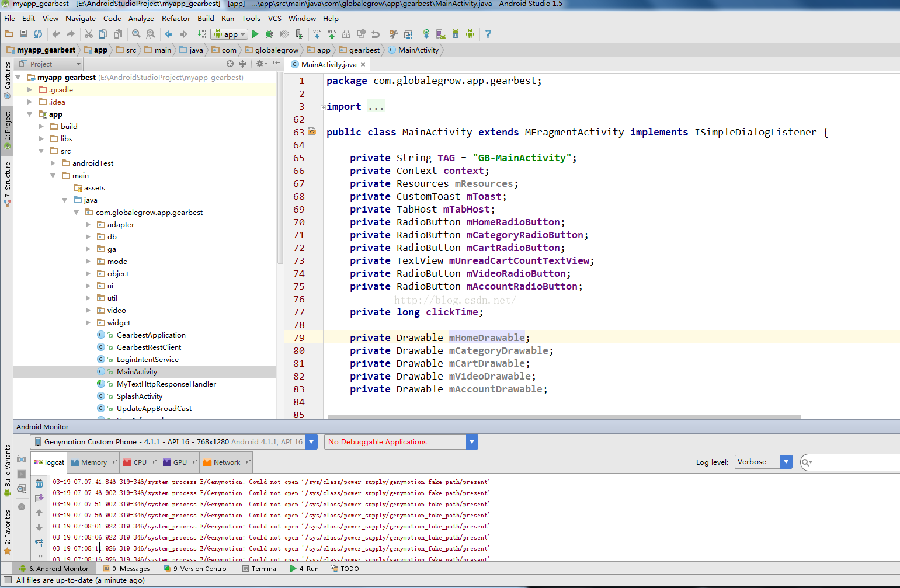Click the Revert icon in toolbar
The width and height of the screenshot is (900, 588).
point(376,34)
